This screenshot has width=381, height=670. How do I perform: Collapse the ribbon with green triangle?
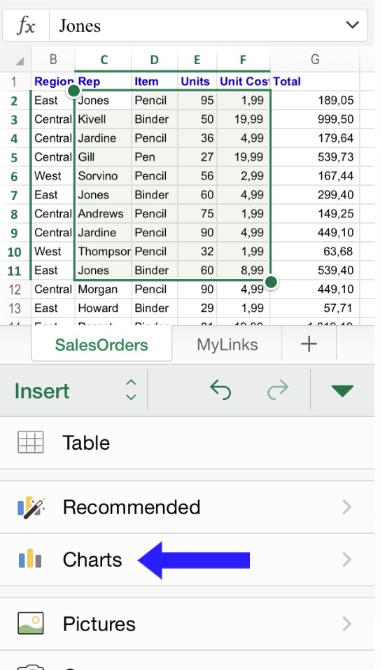342,391
